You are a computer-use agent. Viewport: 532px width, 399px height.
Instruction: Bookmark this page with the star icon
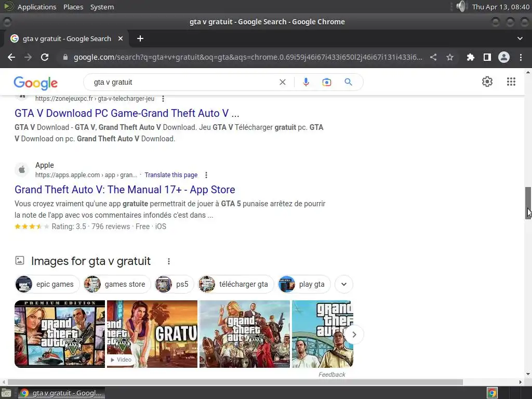450,57
